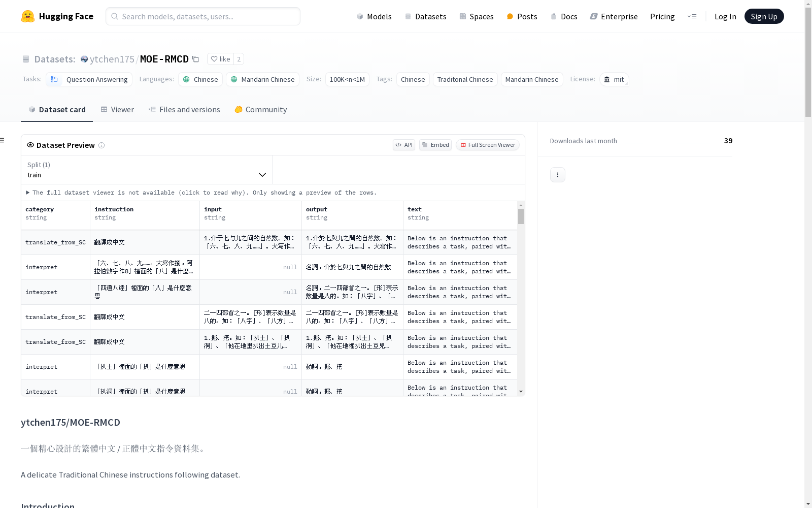Expand the Split train dropdown
The width and height of the screenshot is (812, 508).
click(x=147, y=170)
